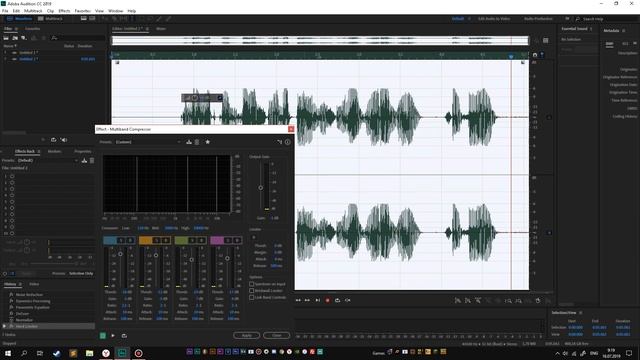The width and height of the screenshot is (640, 360).
Task: Click rewind button in transport bar
Action: [298, 300]
